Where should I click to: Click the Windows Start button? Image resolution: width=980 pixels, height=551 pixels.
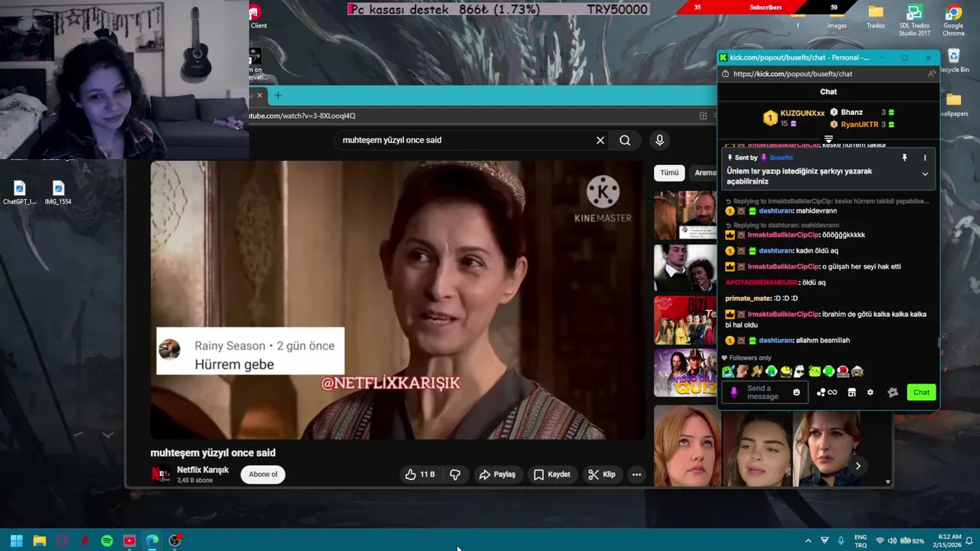[x=16, y=541]
